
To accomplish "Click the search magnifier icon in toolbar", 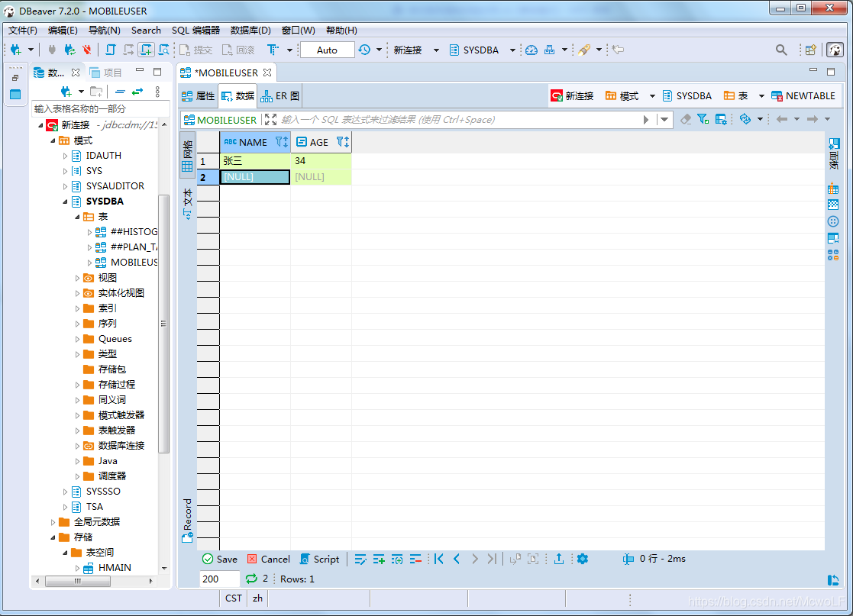I will pyautogui.click(x=781, y=50).
